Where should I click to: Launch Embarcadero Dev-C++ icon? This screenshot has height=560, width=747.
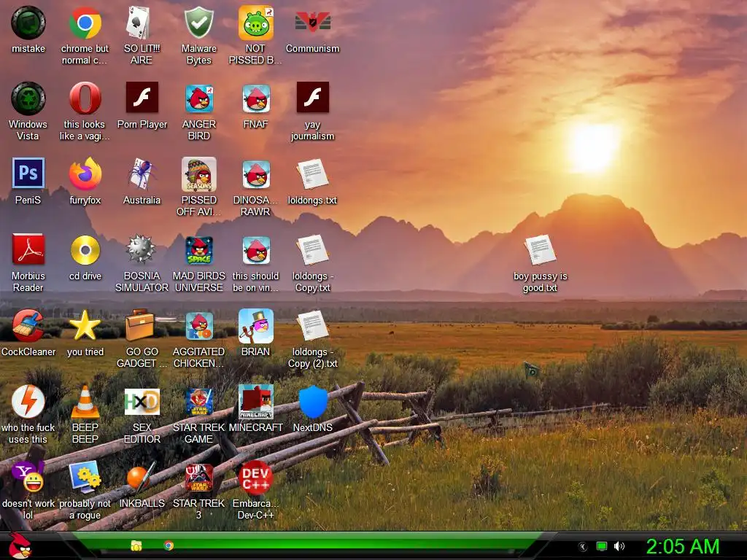click(256, 478)
